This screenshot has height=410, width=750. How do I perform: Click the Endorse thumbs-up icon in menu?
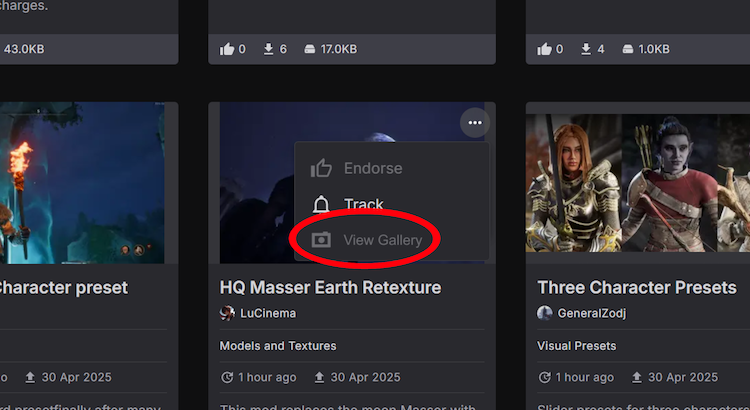tap(321, 168)
